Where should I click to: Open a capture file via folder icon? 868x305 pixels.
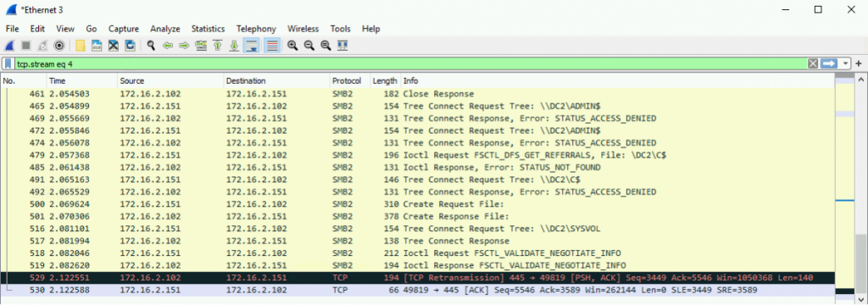[81, 46]
